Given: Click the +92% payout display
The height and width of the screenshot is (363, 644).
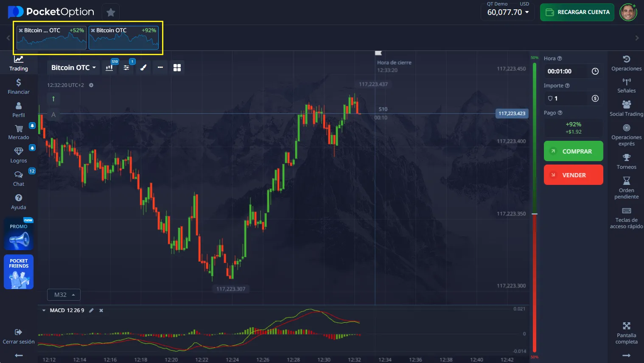Looking at the screenshot, I should pyautogui.click(x=574, y=128).
